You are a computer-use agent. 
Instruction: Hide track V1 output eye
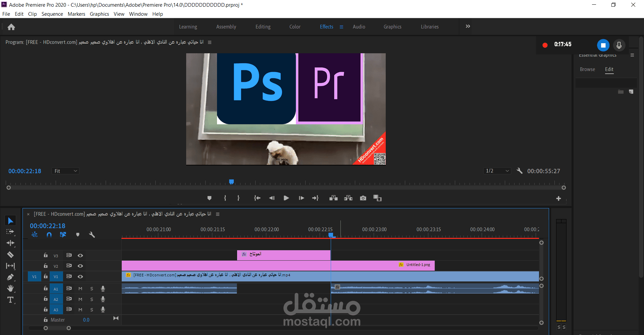point(80,276)
